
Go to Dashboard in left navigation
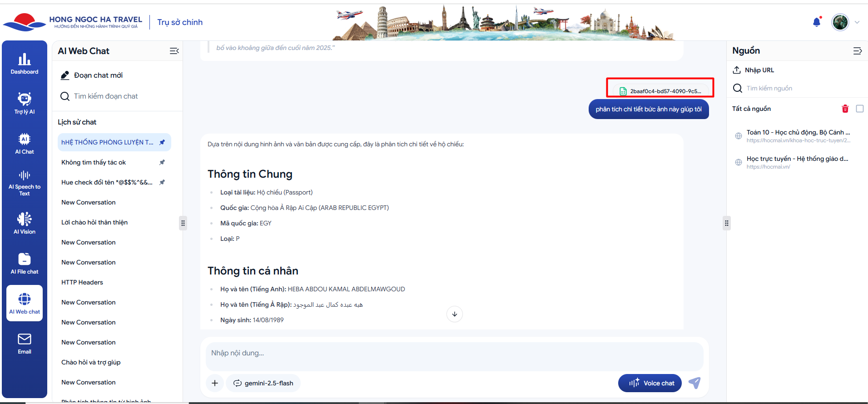pos(25,64)
